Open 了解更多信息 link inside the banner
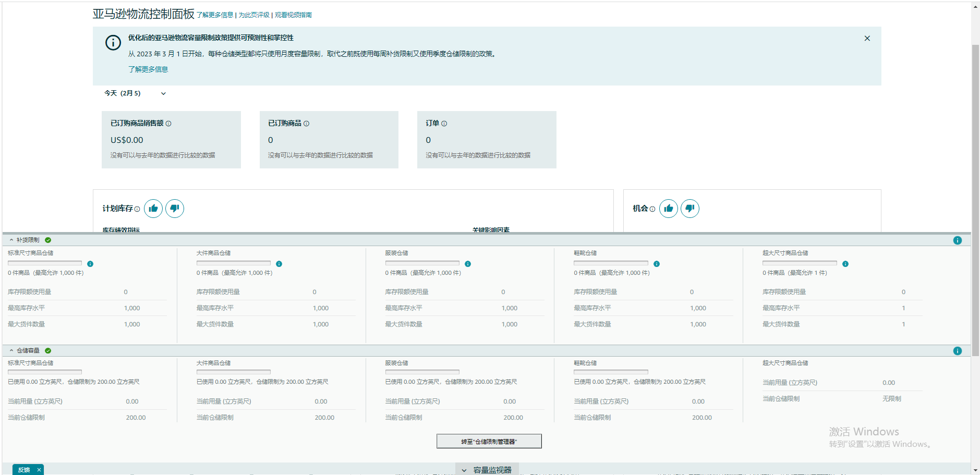Image resolution: width=980 pixels, height=475 pixels. pyautogui.click(x=148, y=69)
